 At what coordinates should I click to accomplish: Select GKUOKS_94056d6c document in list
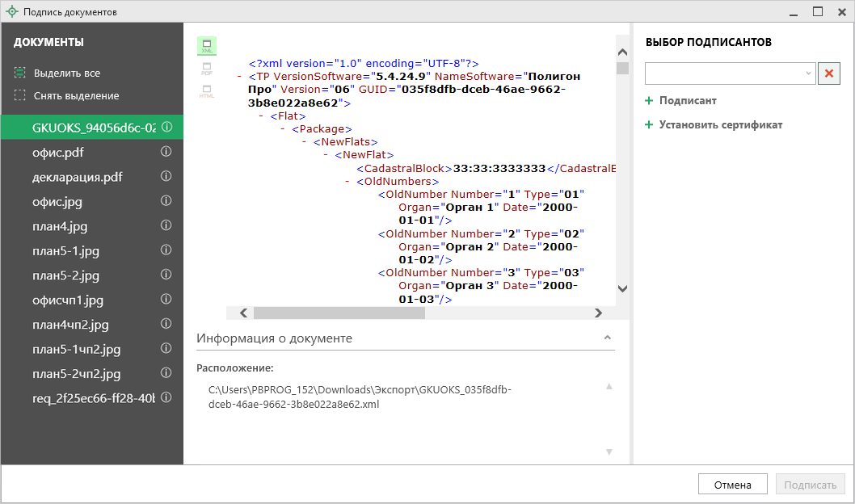click(93, 128)
